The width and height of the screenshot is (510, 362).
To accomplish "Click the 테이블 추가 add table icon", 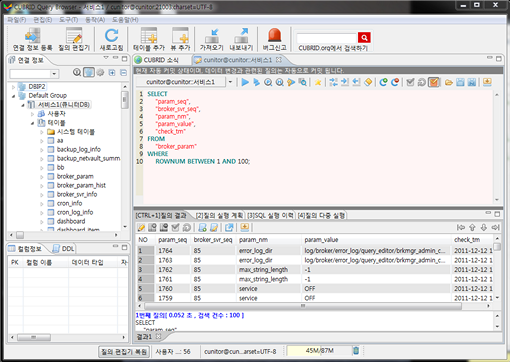I will [x=149, y=36].
